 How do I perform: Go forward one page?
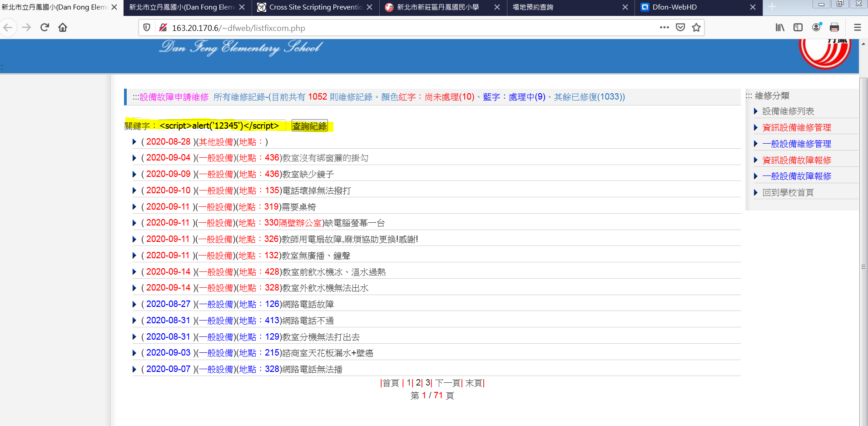[26, 28]
